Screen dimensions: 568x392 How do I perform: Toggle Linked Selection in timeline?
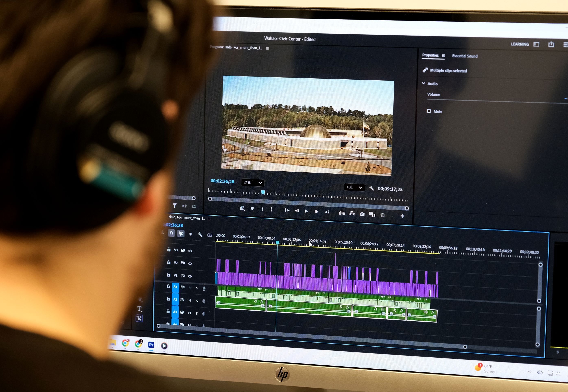pyautogui.click(x=181, y=233)
